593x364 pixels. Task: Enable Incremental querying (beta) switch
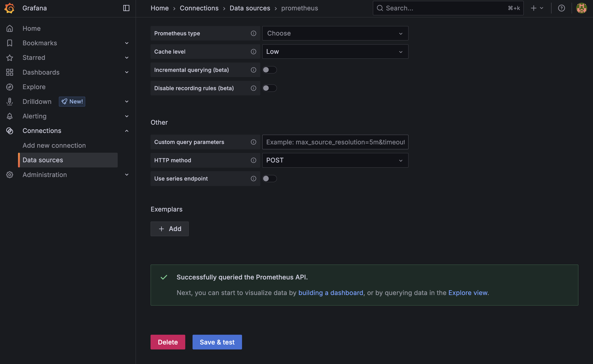(269, 70)
